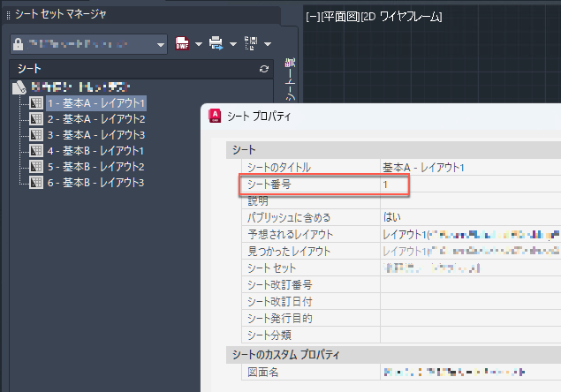The image size is (561, 392).
Task: Click the icon of sheet 5 - 基本B - レイアウト2
Action: tap(36, 167)
